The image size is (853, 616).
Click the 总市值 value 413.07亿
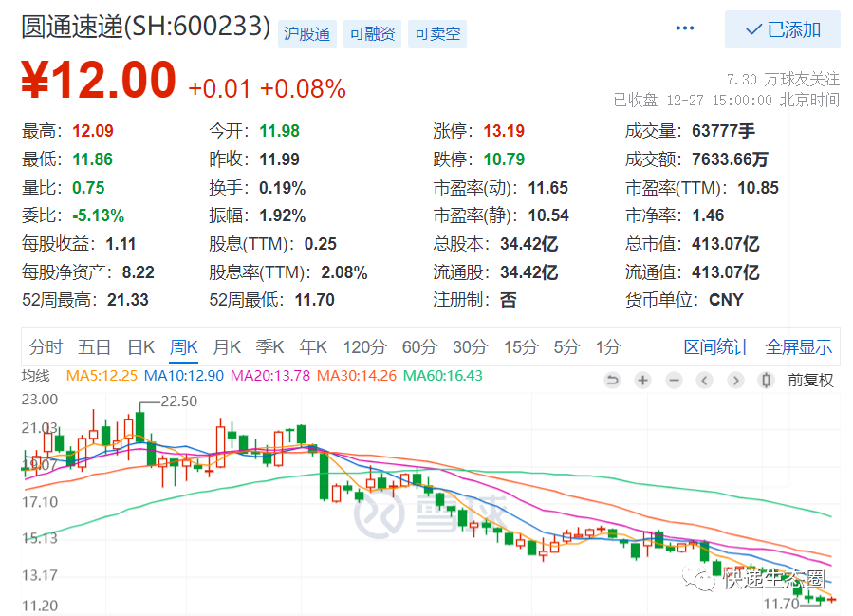726,244
